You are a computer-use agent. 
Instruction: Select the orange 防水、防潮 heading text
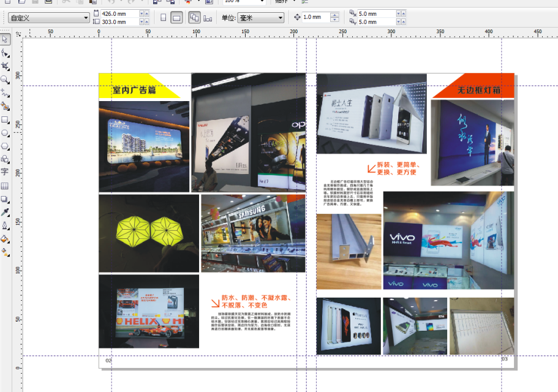[x=257, y=301]
